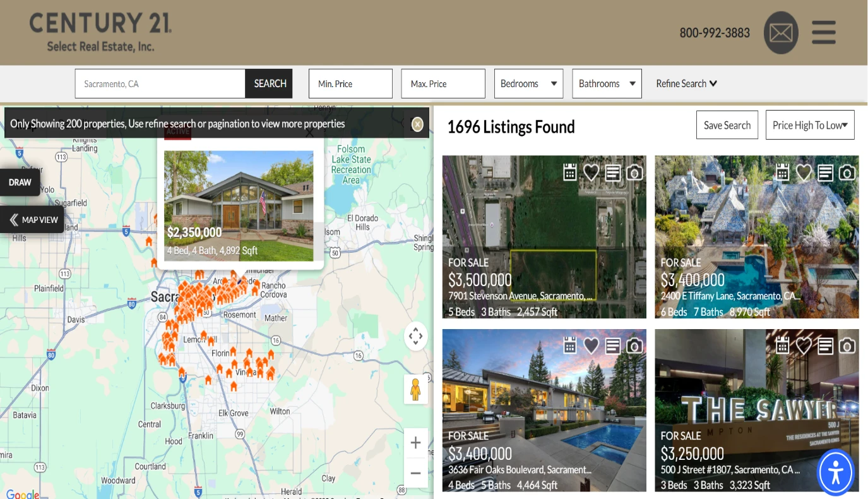
Task: Open the Bedrooms dropdown
Action: pos(528,83)
